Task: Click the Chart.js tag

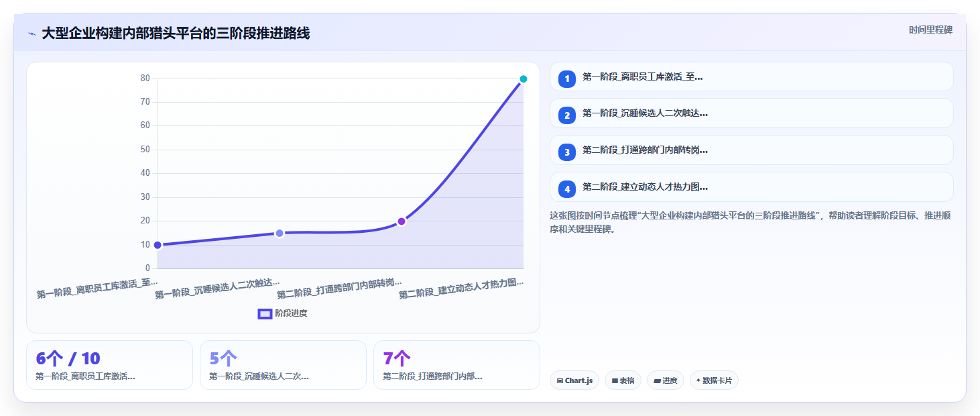Action: [x=574, y=380]
